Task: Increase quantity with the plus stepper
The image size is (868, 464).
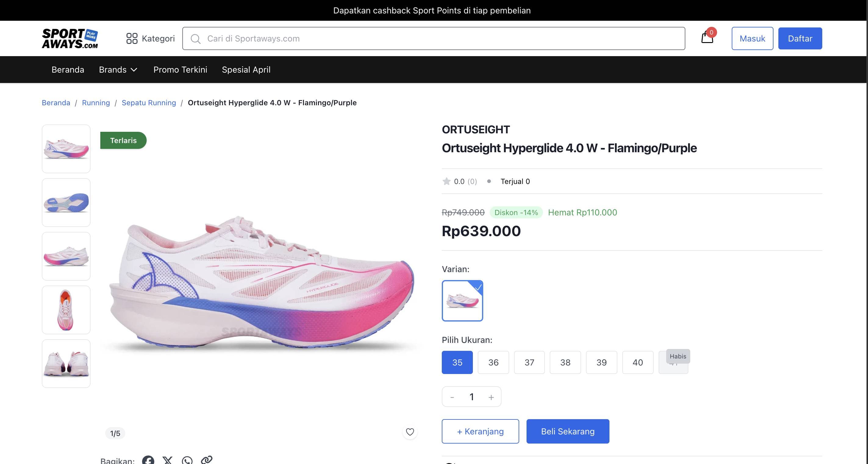Action: point(491,397)
